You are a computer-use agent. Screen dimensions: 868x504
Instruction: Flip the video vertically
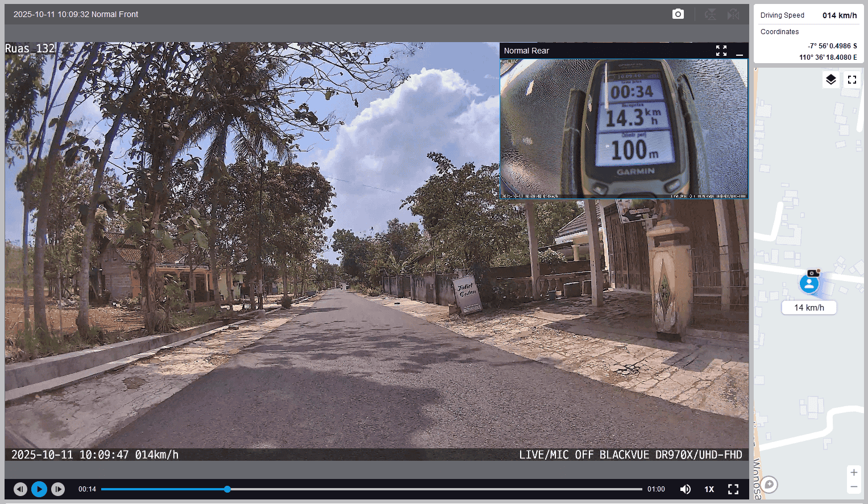click(x=710, y=14)
